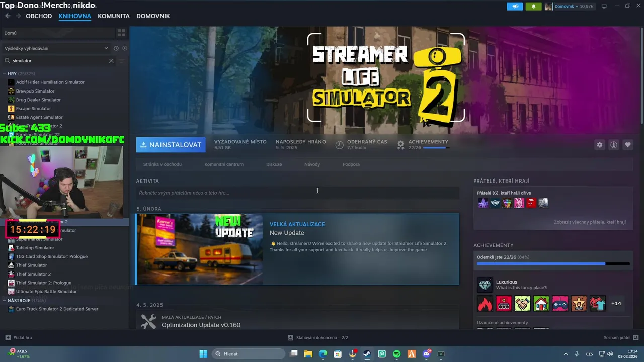Open the green notifications bell
The image size is (644, 362).
pos(533,6)
